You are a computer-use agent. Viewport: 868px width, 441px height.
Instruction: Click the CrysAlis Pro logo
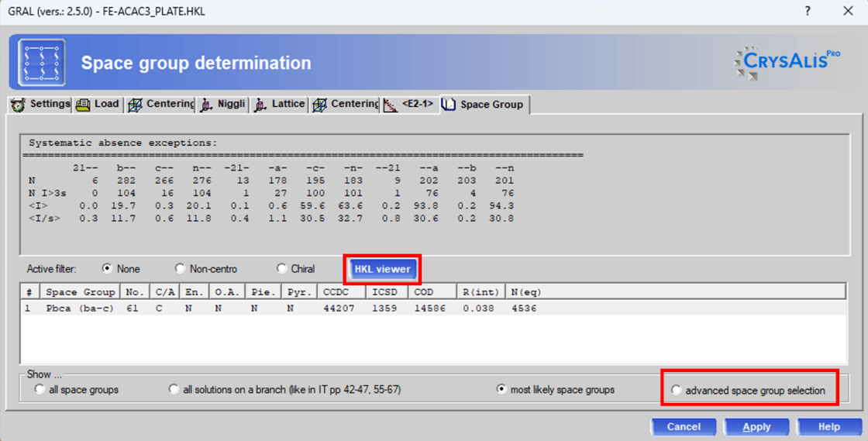point(787,64)
